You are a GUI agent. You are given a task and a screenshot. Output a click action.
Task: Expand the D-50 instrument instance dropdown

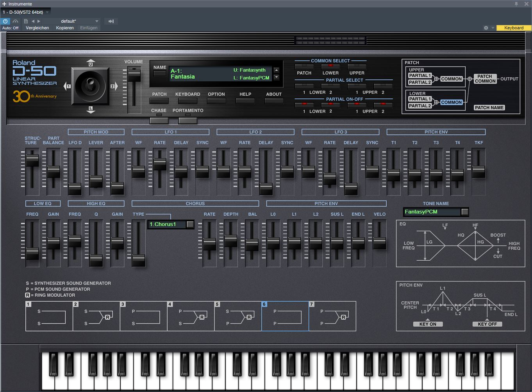point(47,12)
